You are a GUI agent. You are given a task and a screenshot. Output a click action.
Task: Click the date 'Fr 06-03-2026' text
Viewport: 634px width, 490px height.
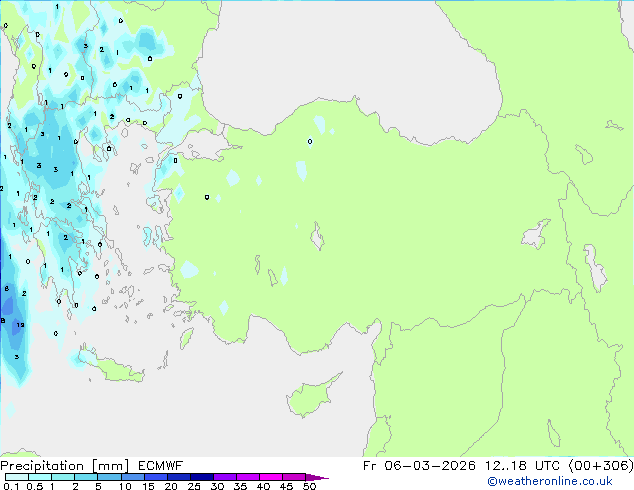pyautogui.click(x=419, y=465)
